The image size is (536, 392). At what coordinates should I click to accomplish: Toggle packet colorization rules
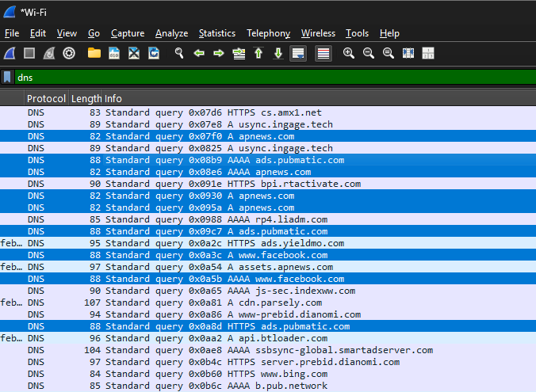(324, 53)
